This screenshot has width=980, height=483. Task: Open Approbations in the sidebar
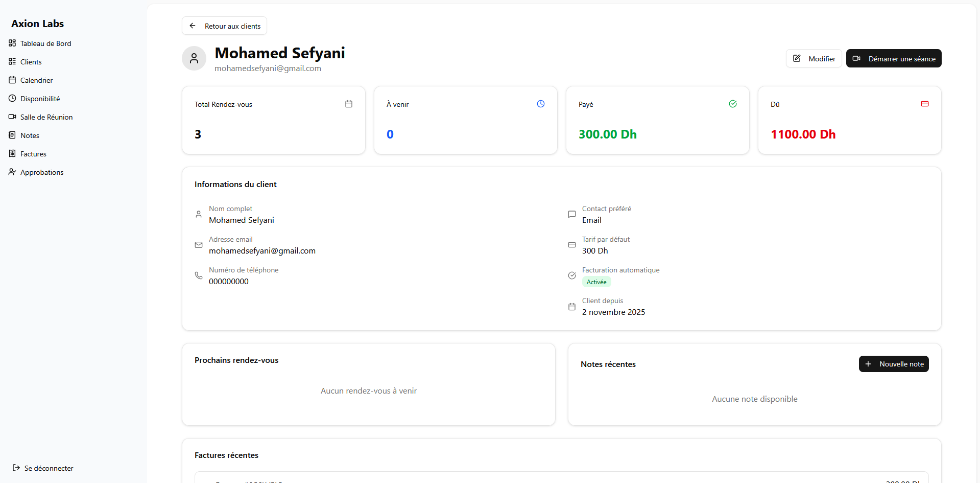coord(41,172)
